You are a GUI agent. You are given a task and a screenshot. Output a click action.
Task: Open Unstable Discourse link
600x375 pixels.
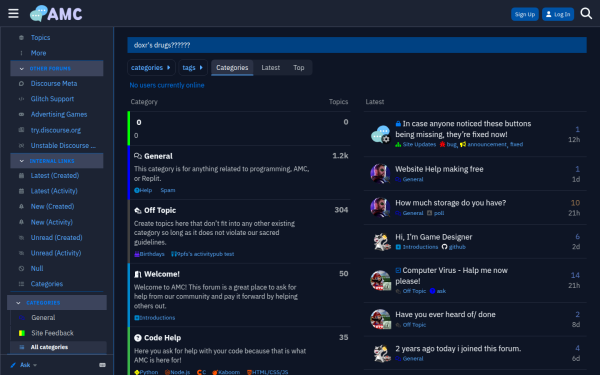coord(63,145)
